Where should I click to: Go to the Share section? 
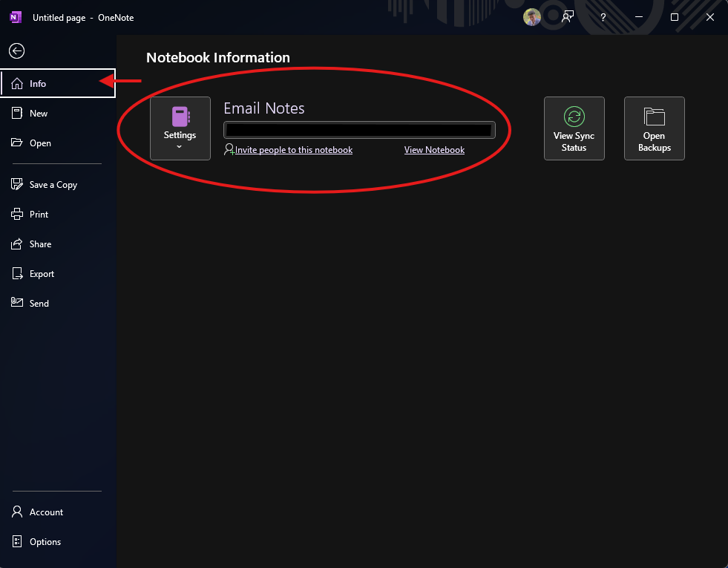pyautogui.click(x=40, y=244)
